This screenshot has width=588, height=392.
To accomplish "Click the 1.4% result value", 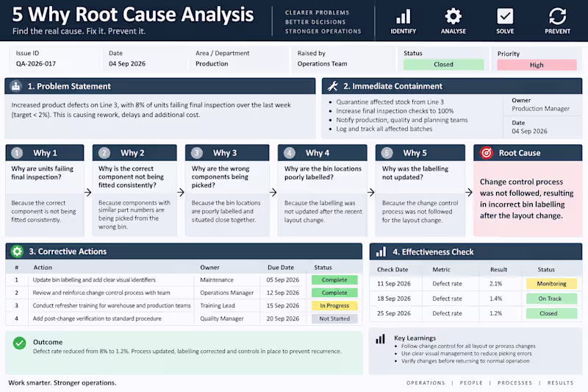I will click(495, 299).
